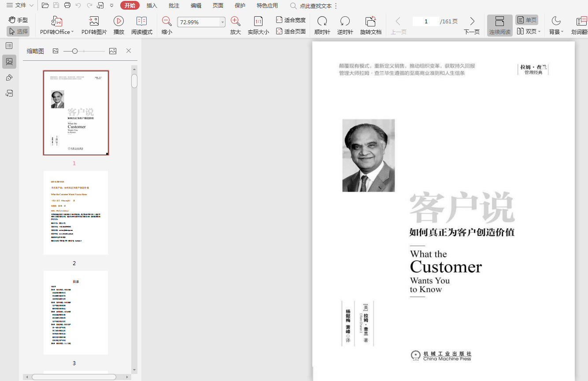Click the 划词翻译 translate button
The height and width of the screenshot is (381, 588).
tap(580, 26)
